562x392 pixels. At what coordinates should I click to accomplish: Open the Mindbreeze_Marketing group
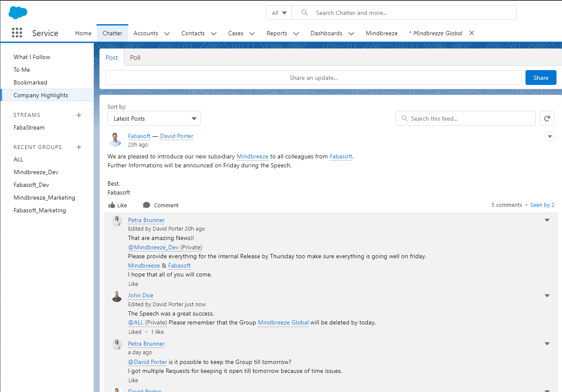44,197
